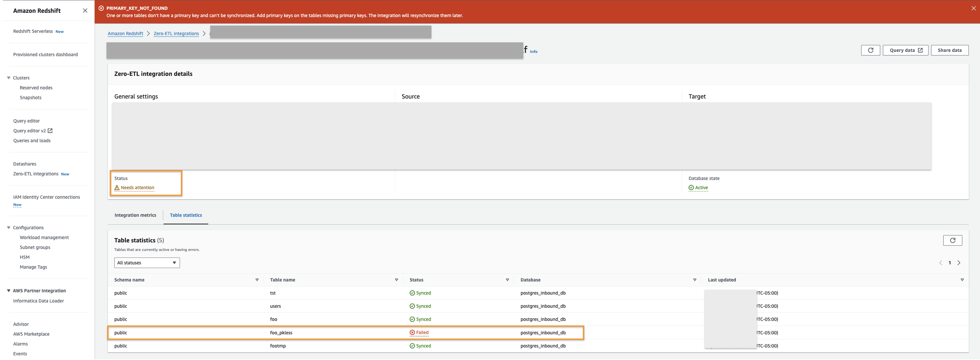This screenshot has width=980, height=360.
Task: Collapse the Configurations section in the sidebar
Action: click(x=9, y=228)
